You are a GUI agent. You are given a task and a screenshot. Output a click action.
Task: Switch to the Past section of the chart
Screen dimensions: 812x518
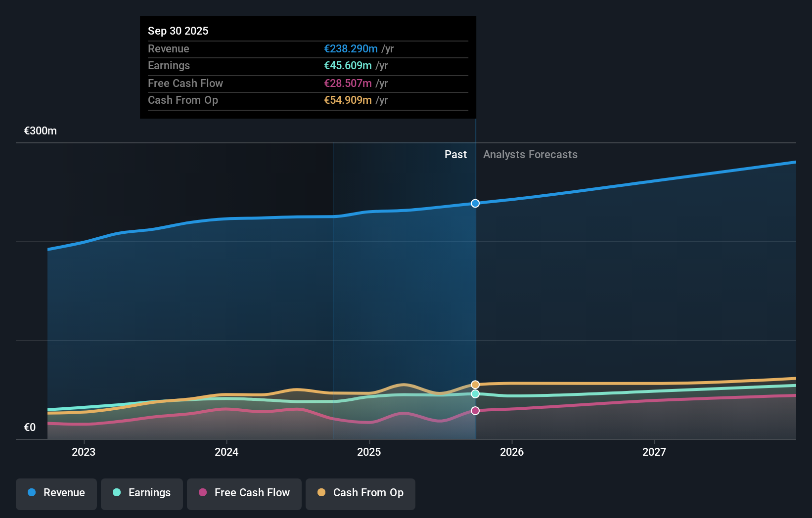[x=455, y=154]
